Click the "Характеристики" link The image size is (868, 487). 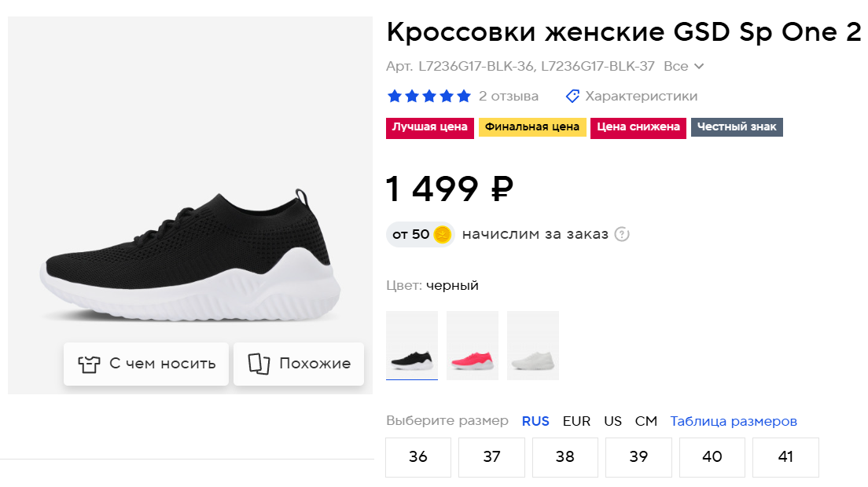coord(641,96)
